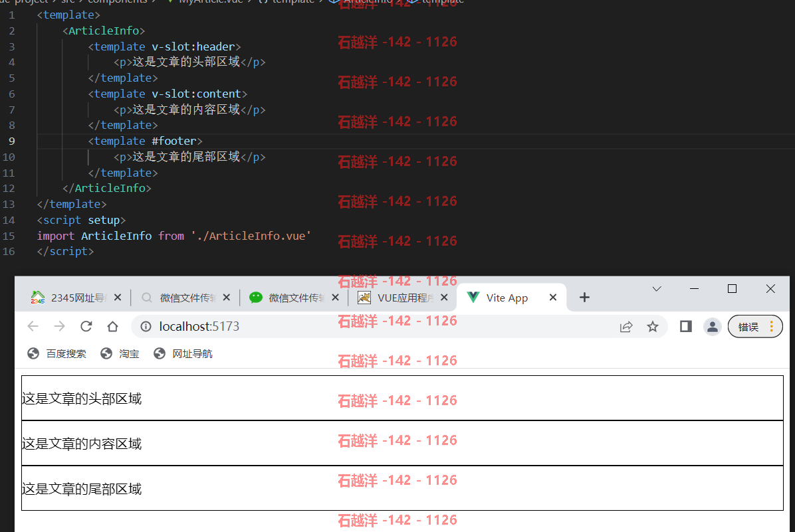
Task: Click the 这是文章的头部区域 text in page
Action: coord(82,399)
